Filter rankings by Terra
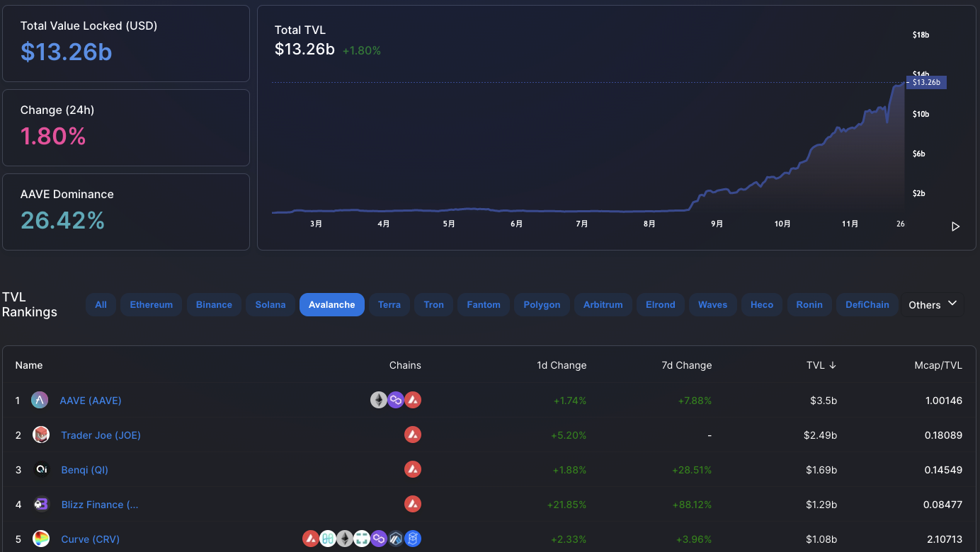This screenshot has height=552, width=980. click(x=389, y=305)
